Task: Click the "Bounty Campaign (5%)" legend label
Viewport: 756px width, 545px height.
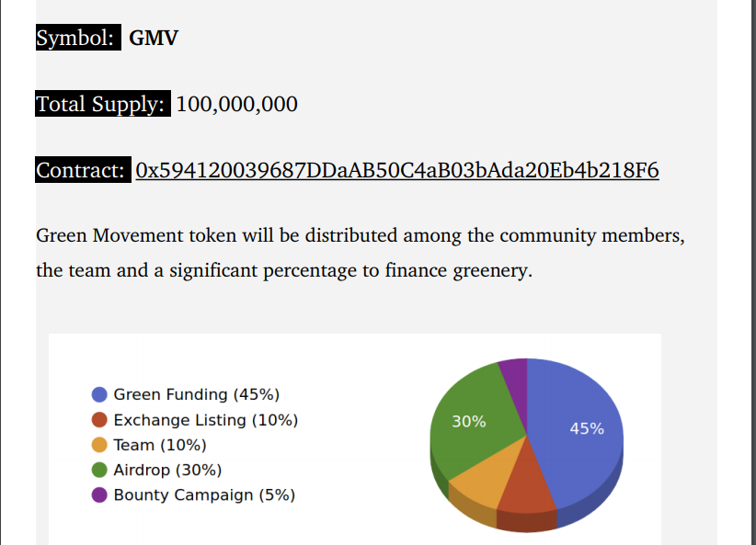Action: [x=204, y=495]
